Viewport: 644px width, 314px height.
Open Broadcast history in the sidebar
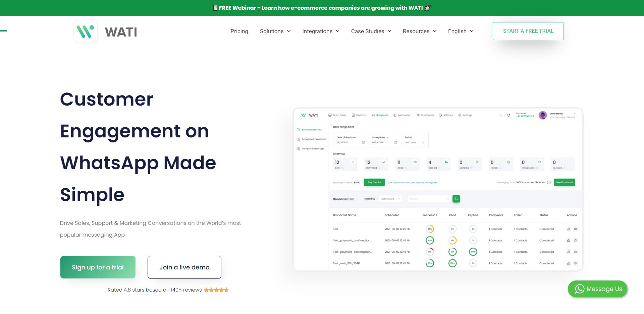(309, 130)
